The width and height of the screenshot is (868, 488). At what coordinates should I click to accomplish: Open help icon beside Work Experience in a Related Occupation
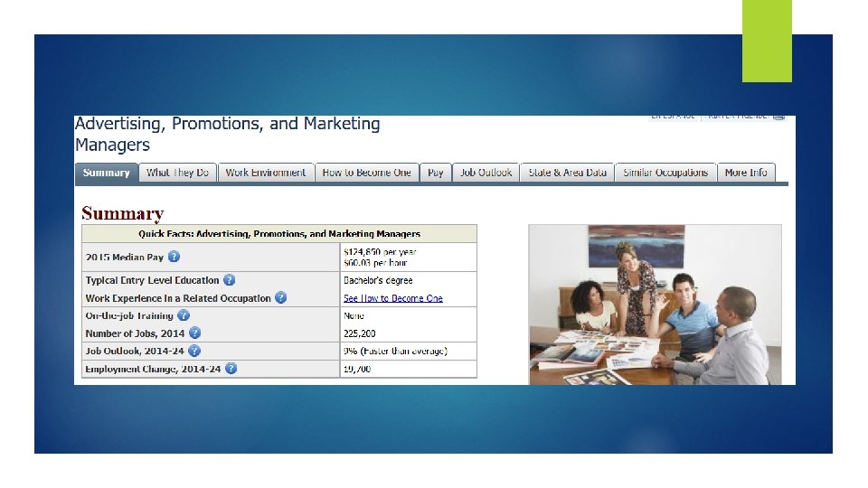(280, 297)
